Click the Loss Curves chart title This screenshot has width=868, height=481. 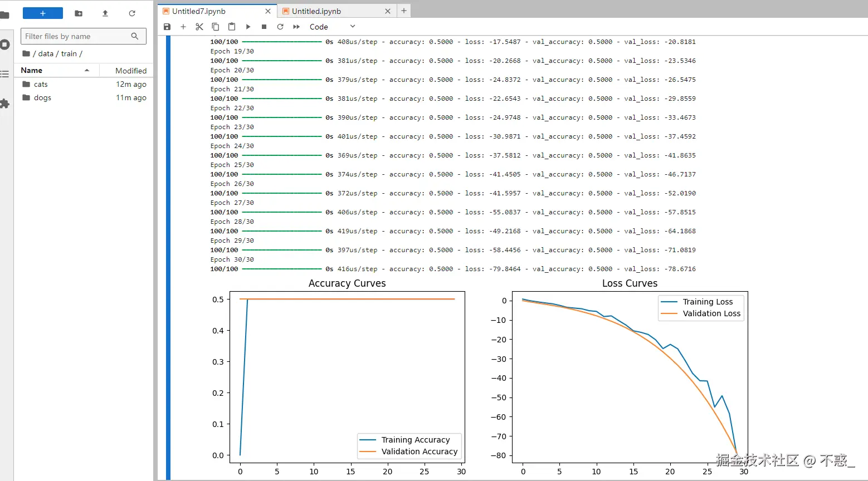[630, 283]
